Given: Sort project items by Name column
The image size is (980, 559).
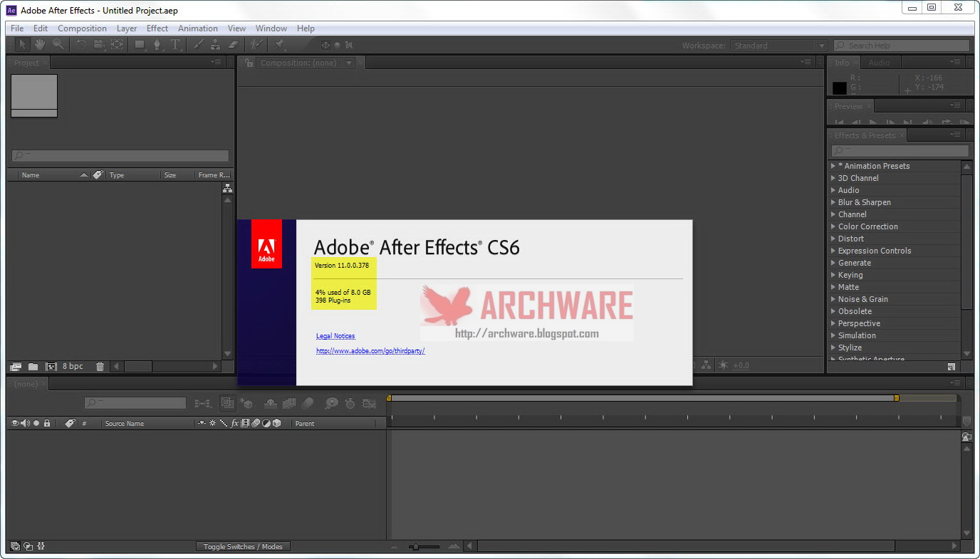Looking at the screenshot, I should click(x=31, y=175).
